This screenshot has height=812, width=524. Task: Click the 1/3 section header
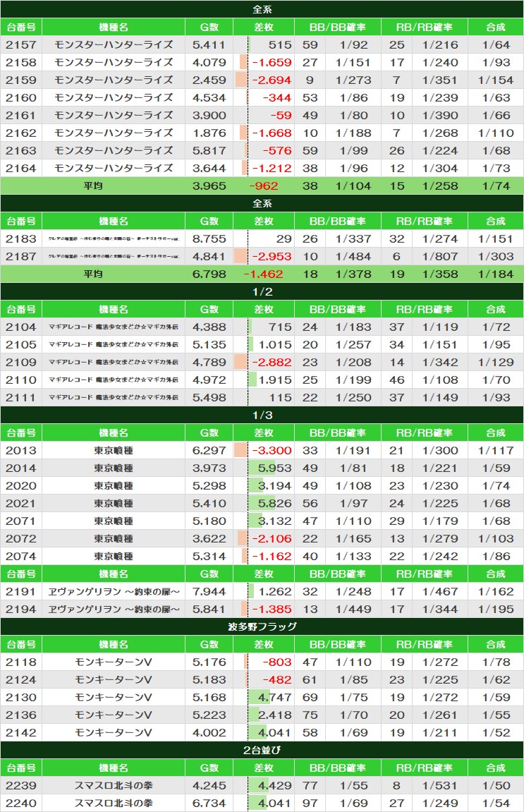(262, 415)
